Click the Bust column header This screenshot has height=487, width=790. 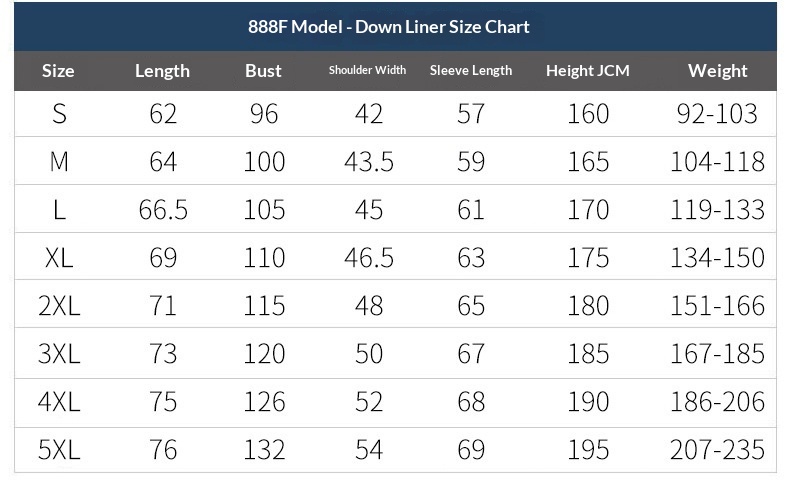tap(263, 71)
